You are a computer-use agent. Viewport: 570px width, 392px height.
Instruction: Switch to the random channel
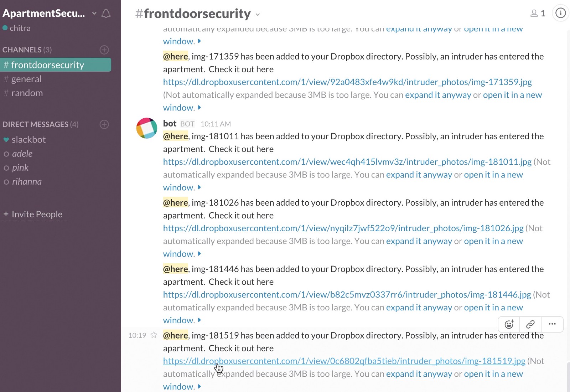pos(27,93)
